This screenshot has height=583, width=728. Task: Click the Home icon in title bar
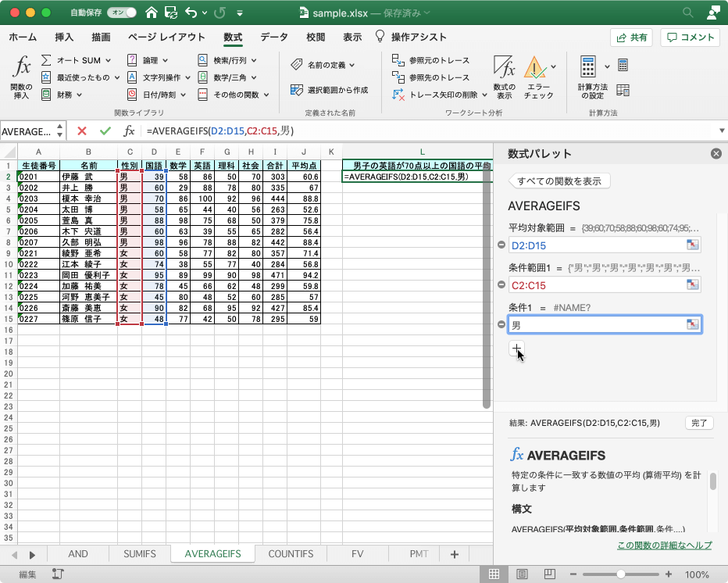coord(151,13)
